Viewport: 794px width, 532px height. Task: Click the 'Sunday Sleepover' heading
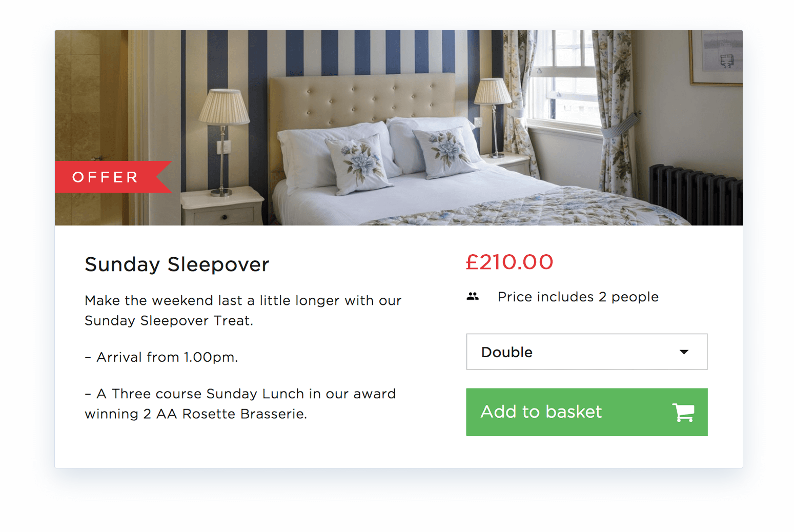[x=176, y=264]
